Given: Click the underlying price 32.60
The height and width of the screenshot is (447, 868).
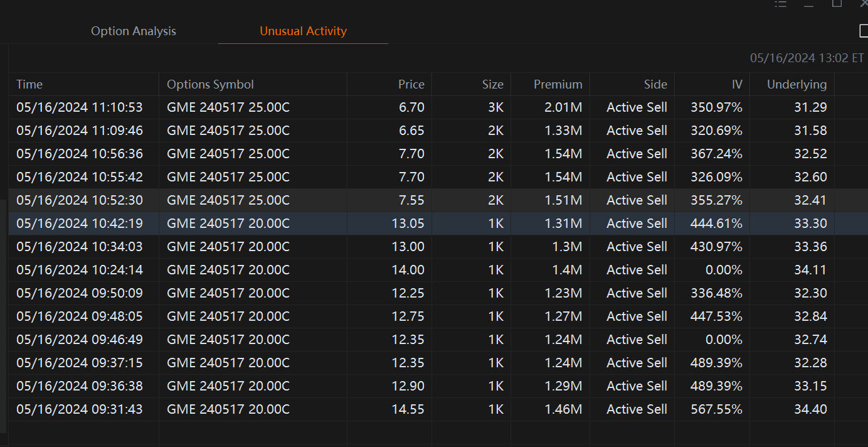Looking at the screenshot, I should [810, 177].
